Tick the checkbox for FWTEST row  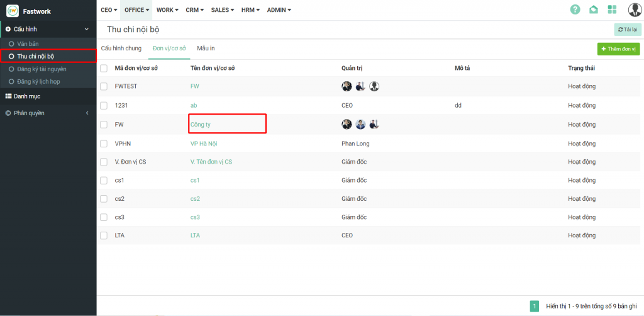104,86
